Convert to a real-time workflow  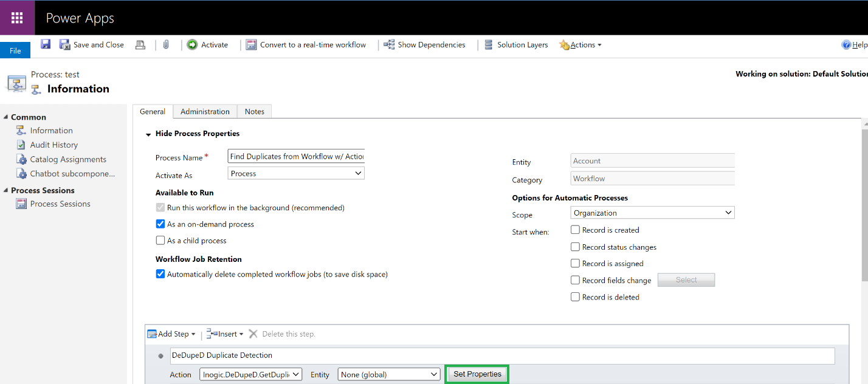(x=306, y=44)
